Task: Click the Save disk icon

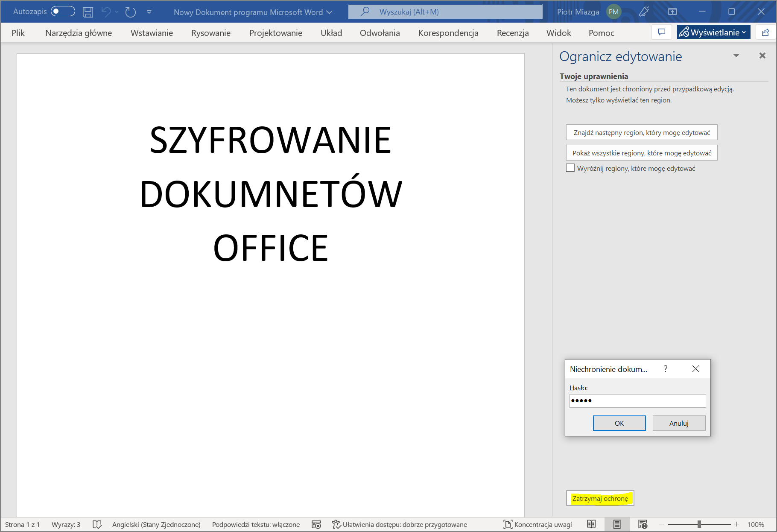Action: coord(88,12)
